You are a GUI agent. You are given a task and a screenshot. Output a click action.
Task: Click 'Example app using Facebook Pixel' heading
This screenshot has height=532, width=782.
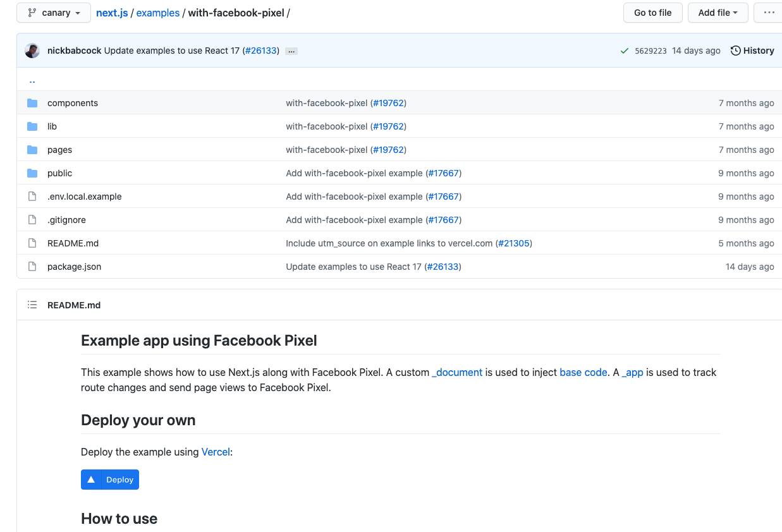(199, 341)
